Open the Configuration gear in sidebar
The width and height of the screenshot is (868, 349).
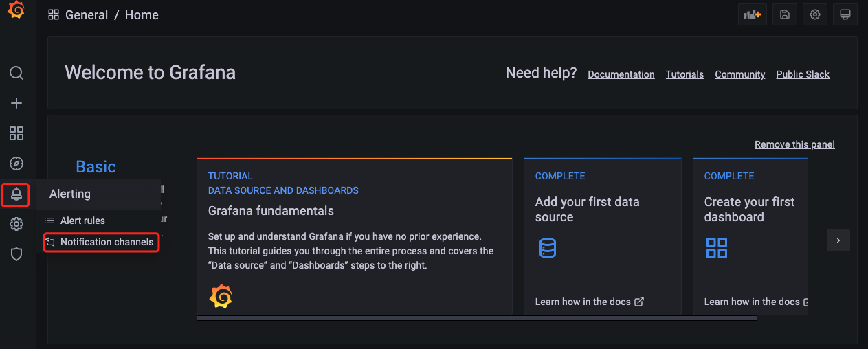click(16, 224)
